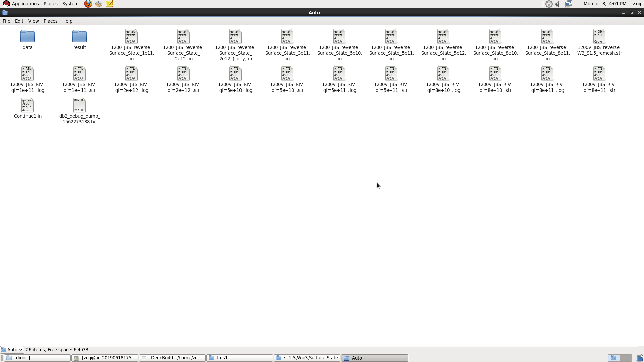The width and height of the screenshot is (644, 362).
Task: Click the workspace switcher second workspace
Action: click(x=626, y=358)
